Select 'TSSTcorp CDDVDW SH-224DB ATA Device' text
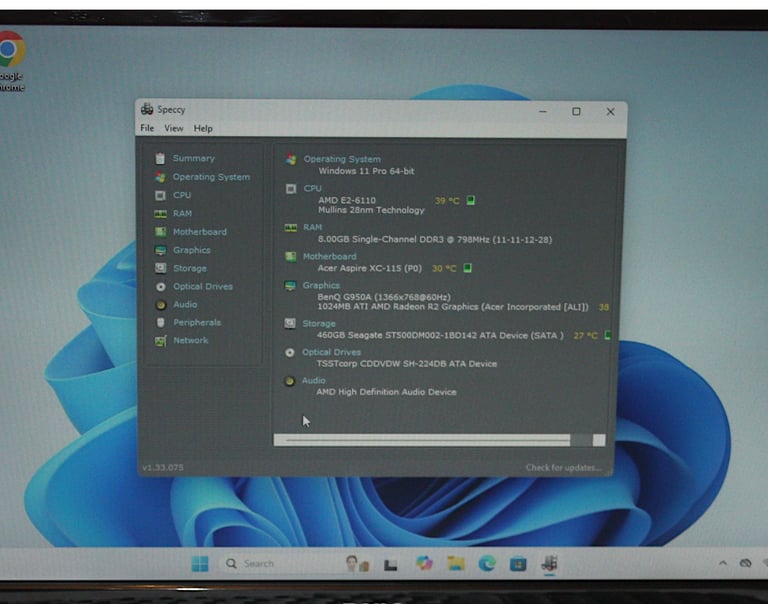Image resolution: width=768 pixels, height=604 pixels. 407,363
